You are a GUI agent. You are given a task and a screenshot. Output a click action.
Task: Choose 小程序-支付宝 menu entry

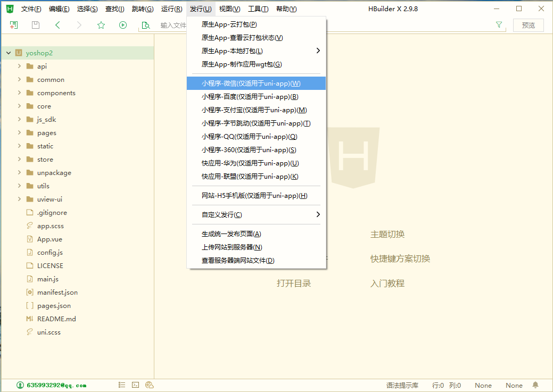click(257, 110)
